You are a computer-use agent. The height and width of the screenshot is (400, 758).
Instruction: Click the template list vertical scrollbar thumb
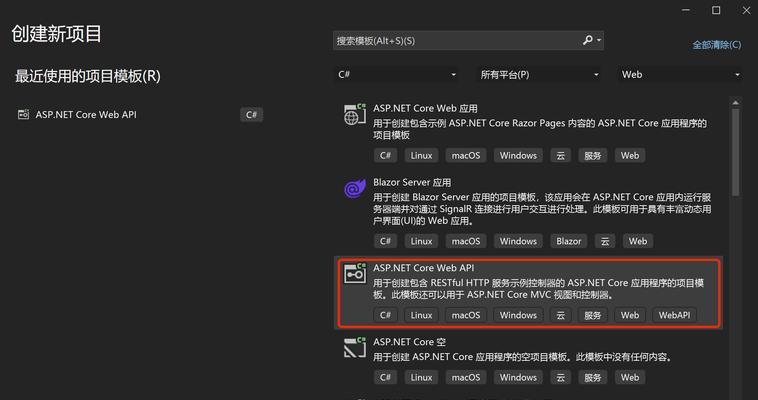(735, 152)
